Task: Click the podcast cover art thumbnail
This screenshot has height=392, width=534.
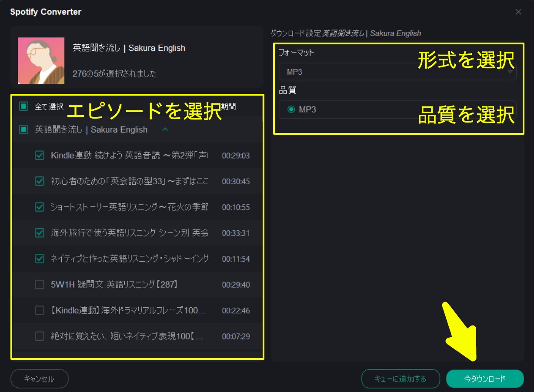Action: pos(41,60)
